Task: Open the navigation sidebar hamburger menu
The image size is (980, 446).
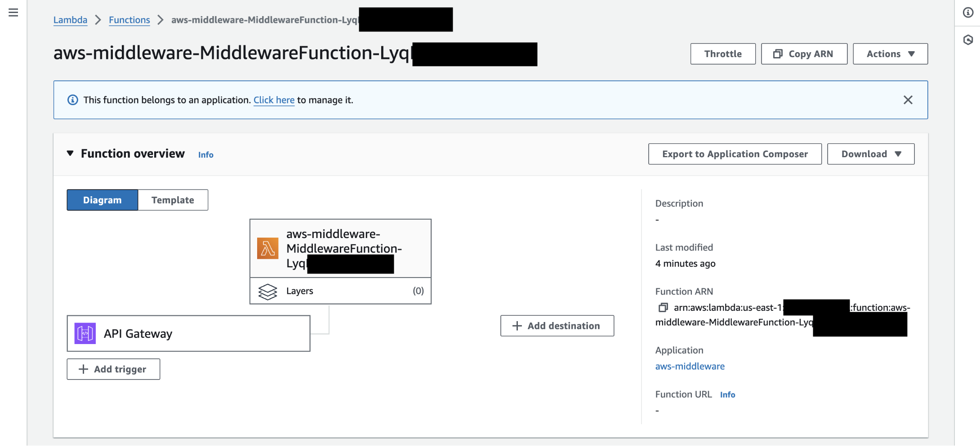Action: tap(13, 13)
